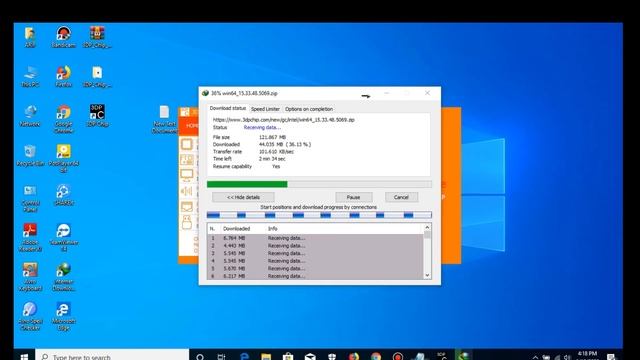Image resolution: width=640 pixels, height=360 pixels.
Task: Open the Avro Keyboard desktop shortcut
Action: point(30,277)
